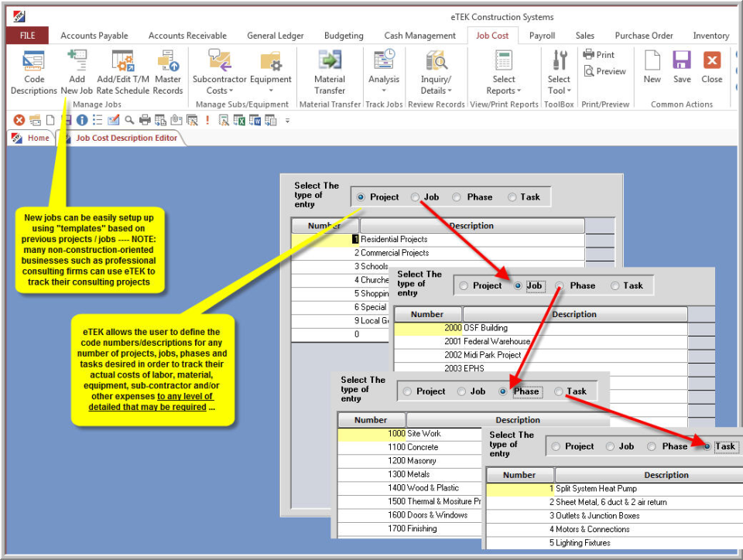743x560 pixels.
Task: Select the printer icon in quick access toolbar
Action: pos(143,121)
